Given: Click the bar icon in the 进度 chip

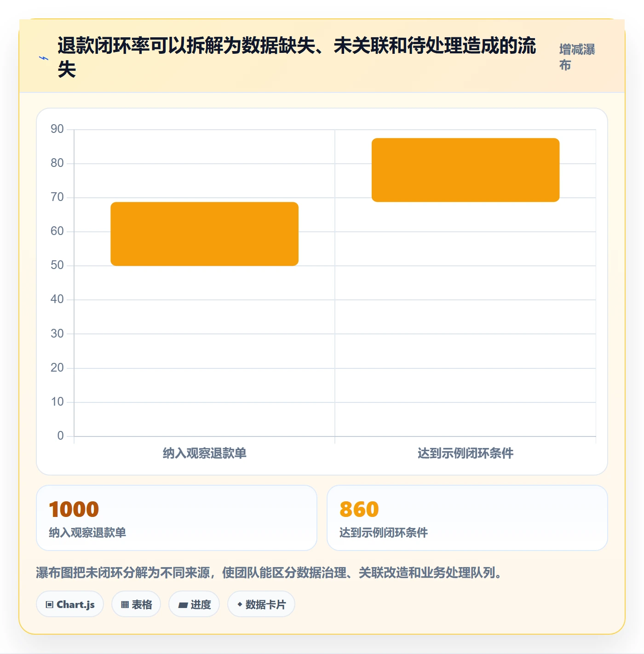Looking at the screenshot, I should (x=183, y=605).
